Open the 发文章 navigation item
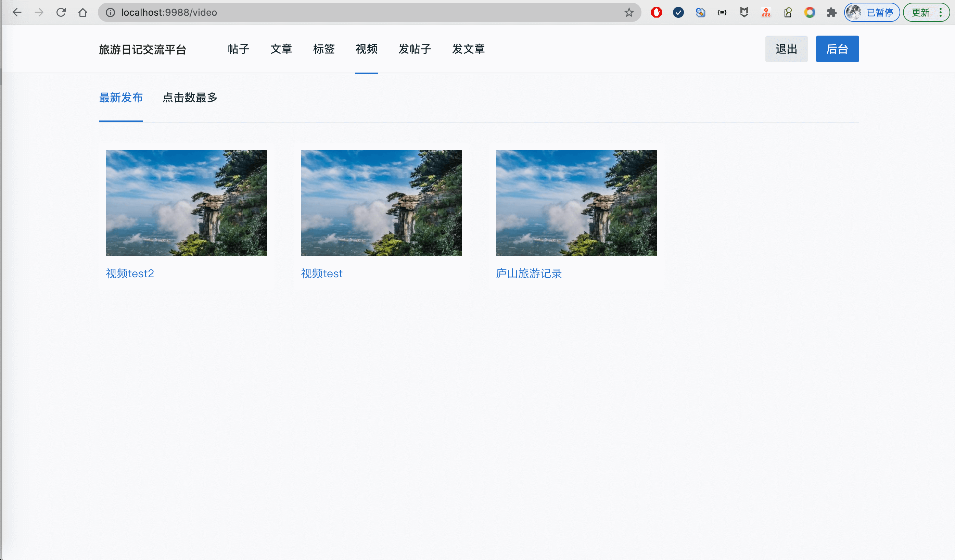This screenshot has width=955, height=560. click(x=468, y=49)
